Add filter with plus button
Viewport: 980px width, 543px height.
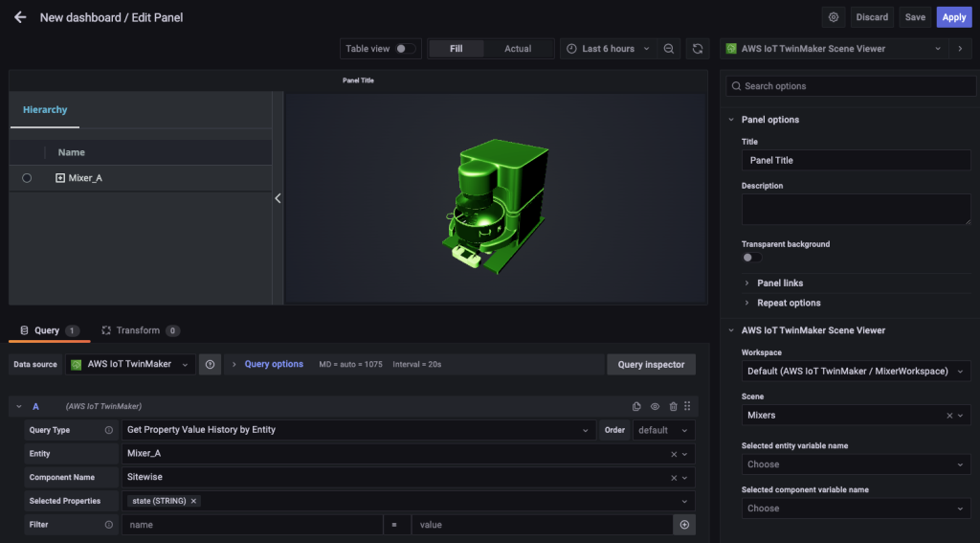[684, 525]
